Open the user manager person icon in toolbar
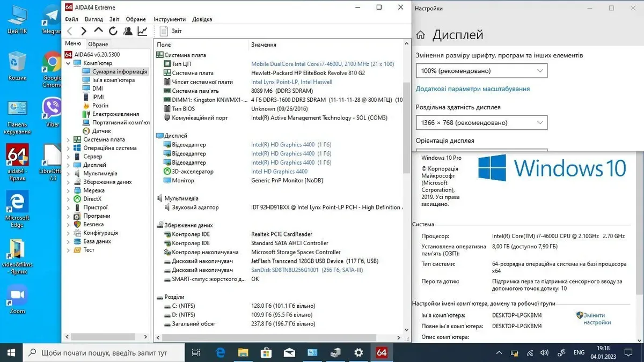The image size is (644, 362). click(128, 32)
